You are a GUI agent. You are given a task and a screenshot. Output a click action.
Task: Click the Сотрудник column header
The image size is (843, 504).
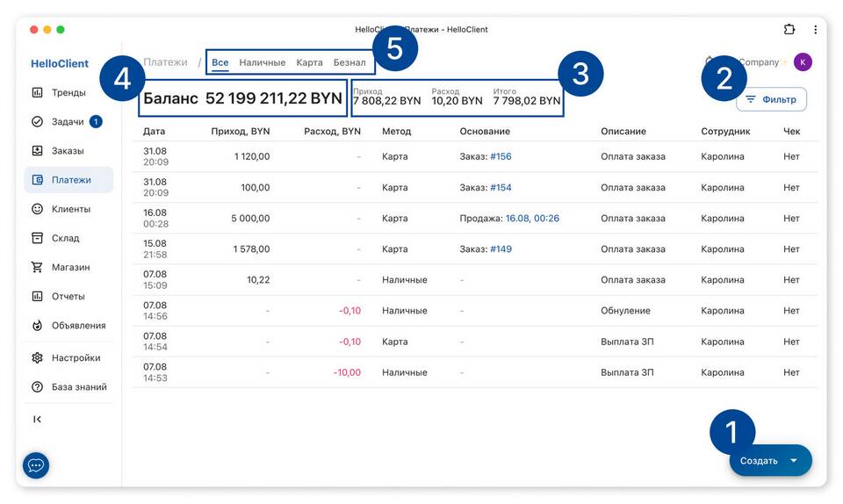pyautogui.click(x=726, y=131)
